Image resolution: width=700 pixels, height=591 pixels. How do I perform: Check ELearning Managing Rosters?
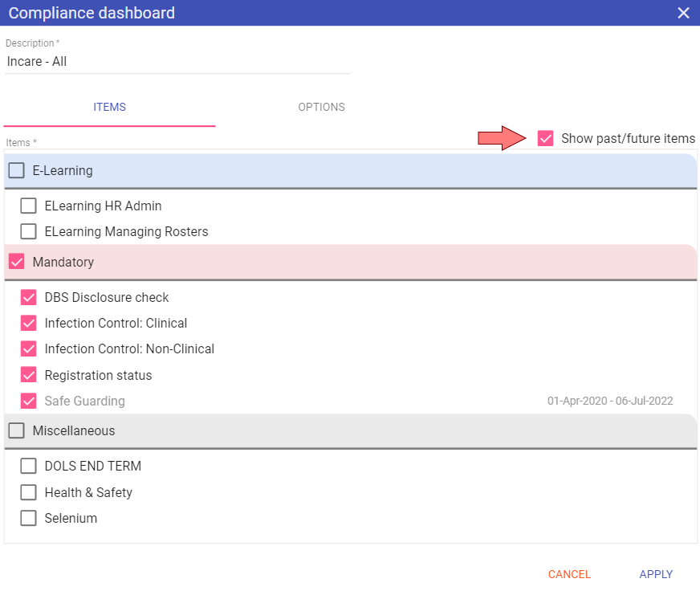pyautogui.click(x=29, y=231)
